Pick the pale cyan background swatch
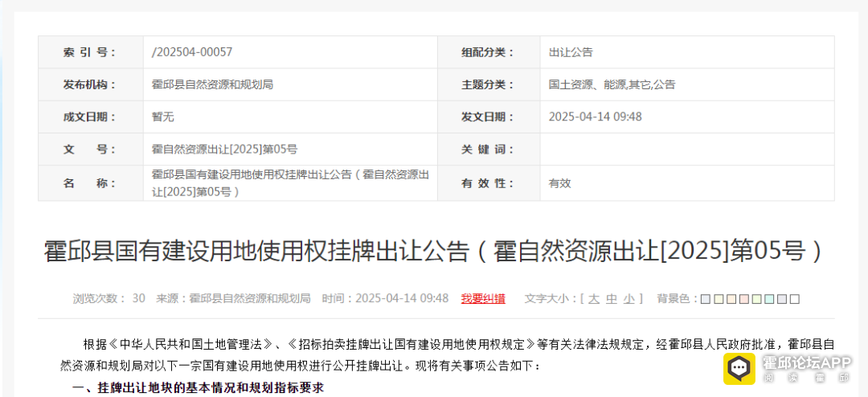The image size is (868, 397). click(769, 300)
